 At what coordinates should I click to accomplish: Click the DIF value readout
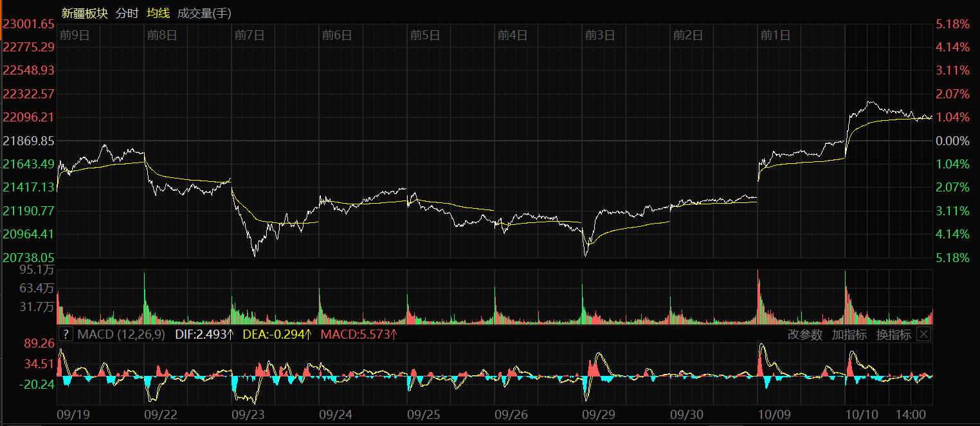click(203, 334)
